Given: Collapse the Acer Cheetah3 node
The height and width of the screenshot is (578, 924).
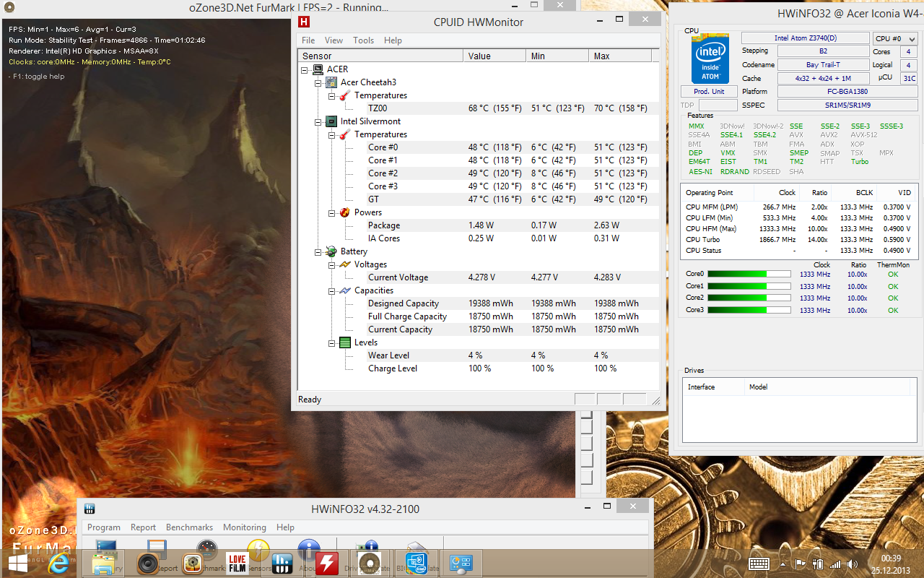Looking at the screenshot, I should [x=318, y=82].
